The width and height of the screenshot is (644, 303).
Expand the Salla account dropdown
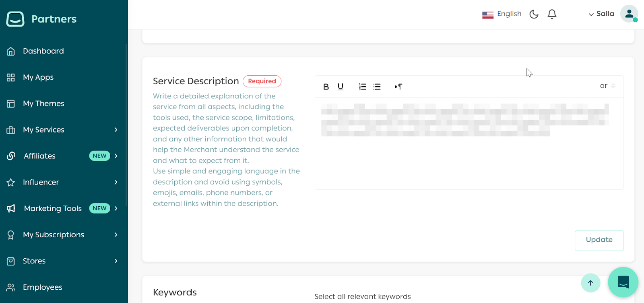tap(601, 14)
